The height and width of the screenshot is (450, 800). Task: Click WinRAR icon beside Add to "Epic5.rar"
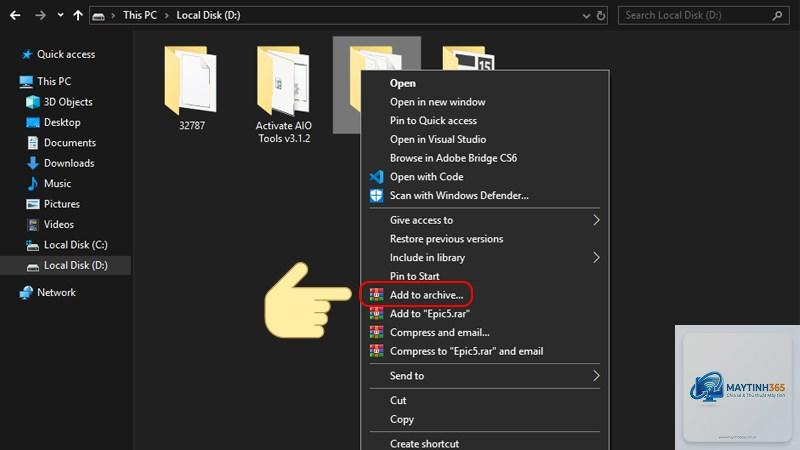click(x=377, y=313)
